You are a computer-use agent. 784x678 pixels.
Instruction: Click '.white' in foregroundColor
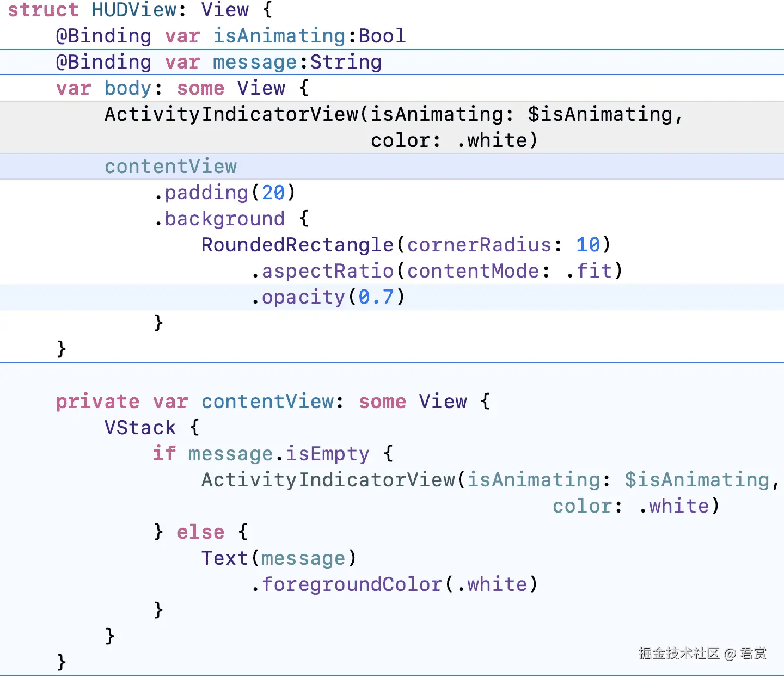[492, 584]
